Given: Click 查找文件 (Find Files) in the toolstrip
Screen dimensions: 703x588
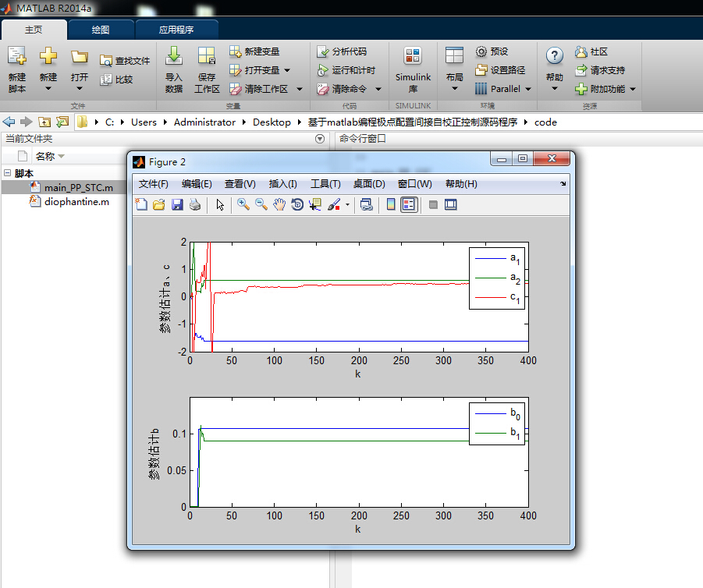Looking at the screenshot, I should [x=125, y=61].
